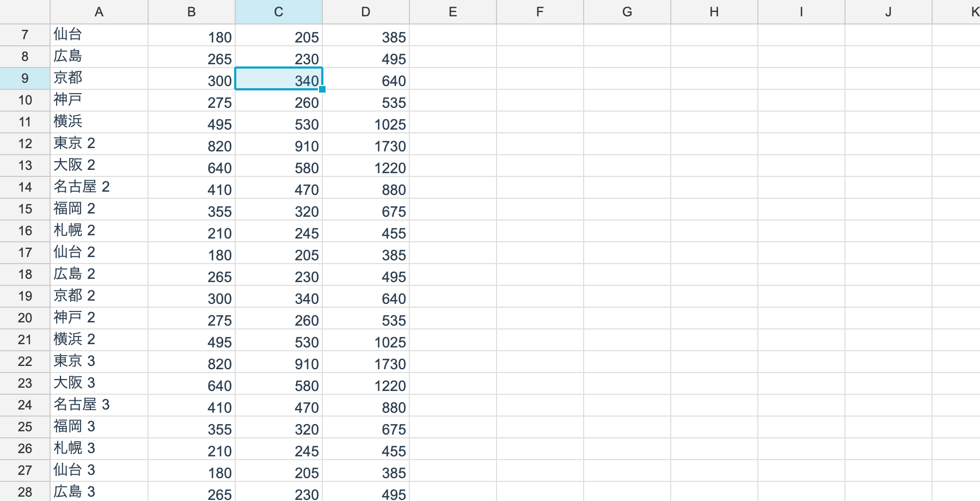
Task: Click cell D11 with value 1025
Action: 366,122
